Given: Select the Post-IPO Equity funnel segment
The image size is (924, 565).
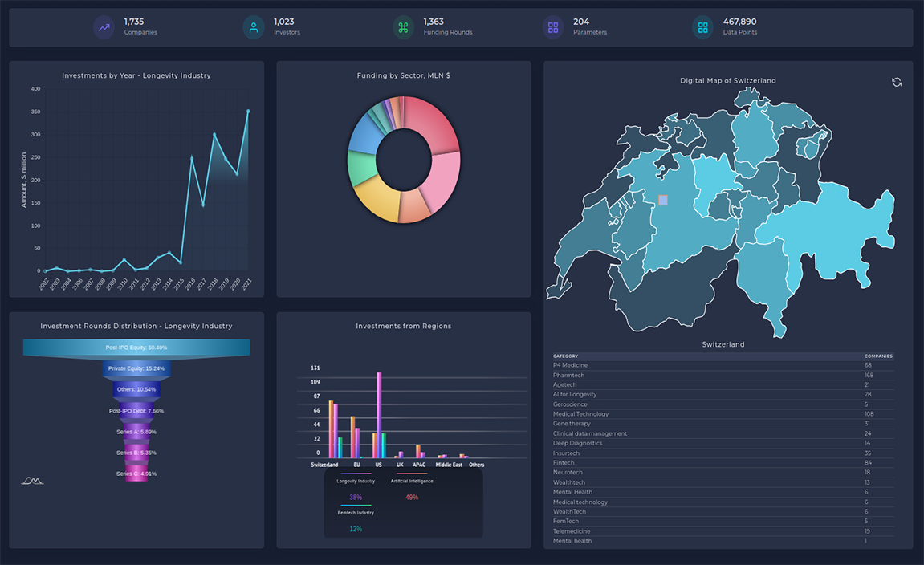Looking at the screenshot, I should coord(136,348).
